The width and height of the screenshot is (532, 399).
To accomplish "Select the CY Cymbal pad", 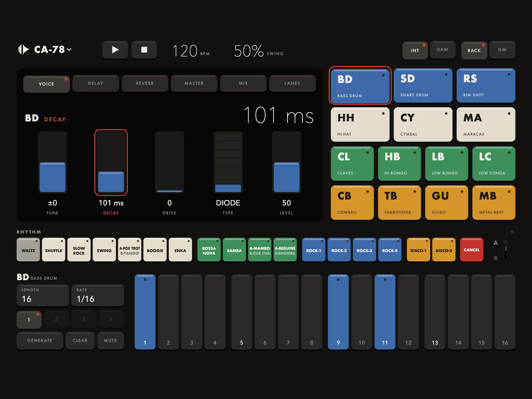I will click(423, 124).
